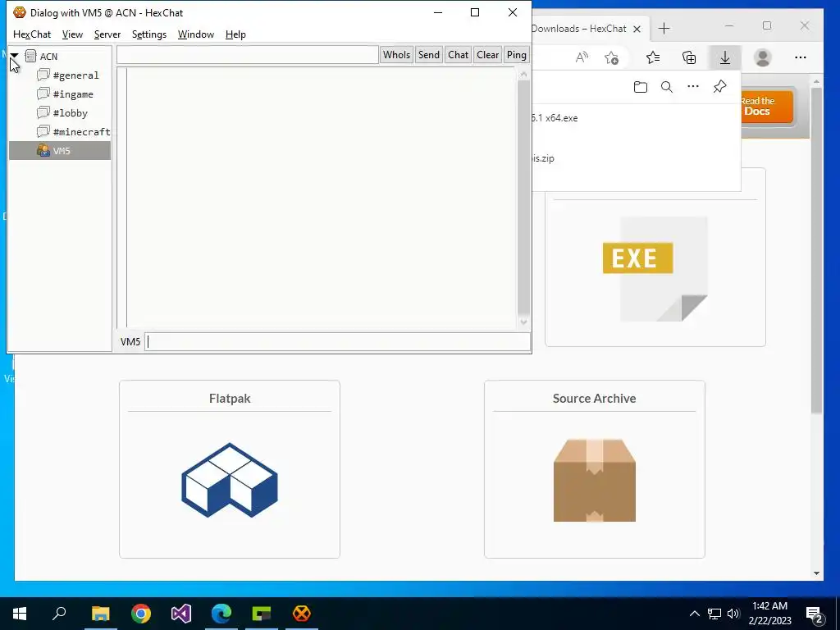Click the Read the Docs button
This screenshot has height=630, width=840.
click(x=766, y=106)
